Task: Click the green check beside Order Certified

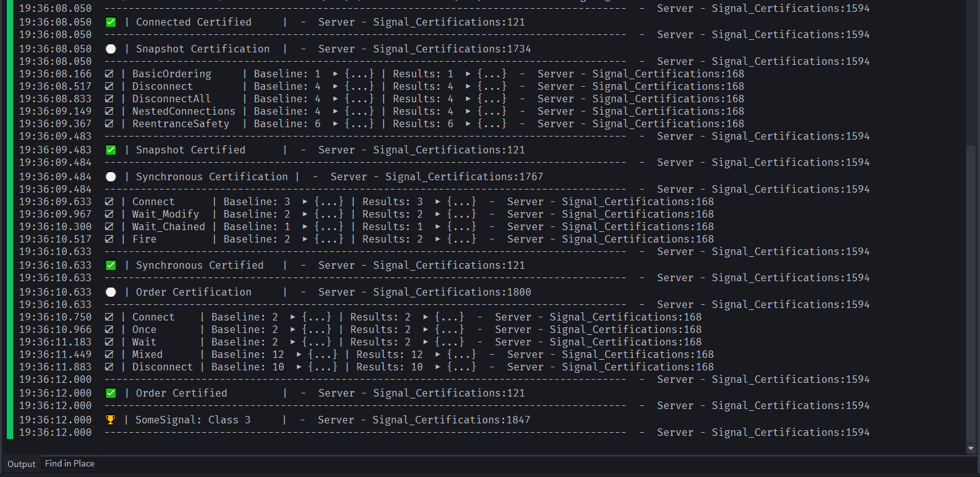Action: [111, 393]
